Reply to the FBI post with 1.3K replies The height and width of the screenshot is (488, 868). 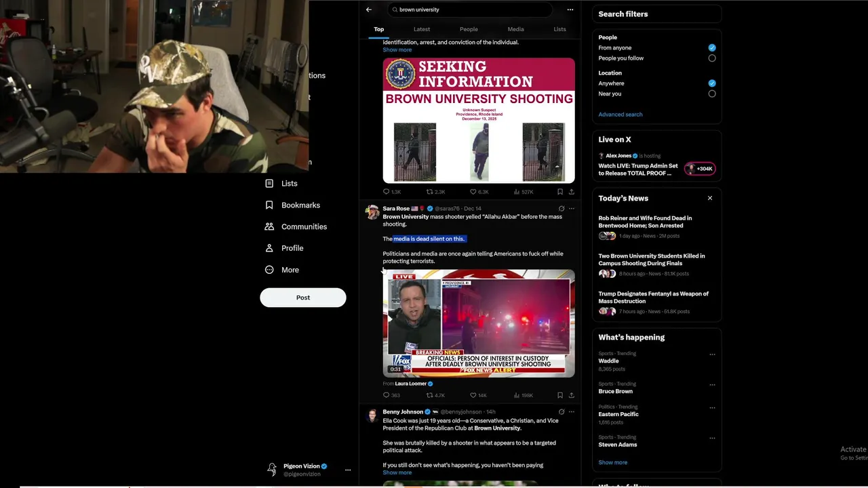pos(392,192)
